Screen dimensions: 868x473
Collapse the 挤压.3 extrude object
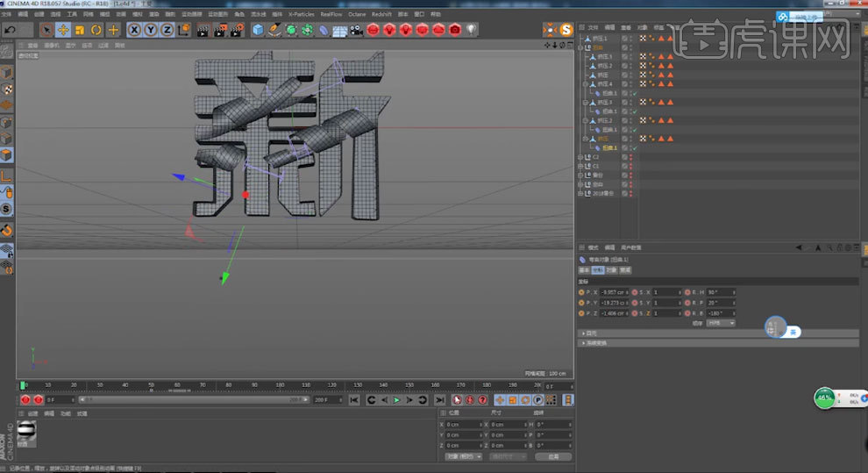(585, 103)
